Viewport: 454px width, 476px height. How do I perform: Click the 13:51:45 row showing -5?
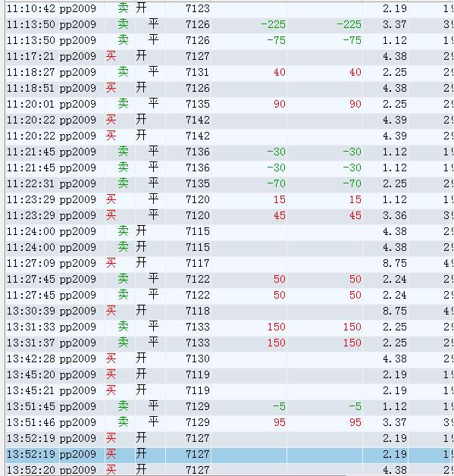tap(230, 406)
